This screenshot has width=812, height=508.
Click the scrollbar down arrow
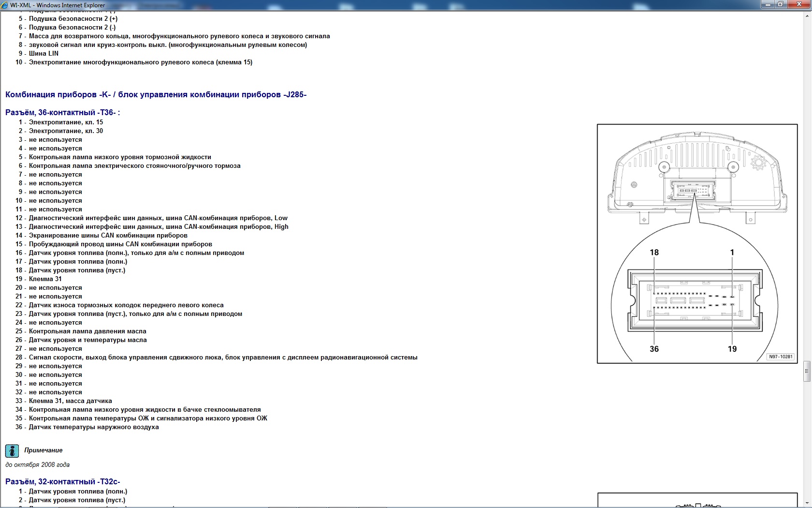pyautogui.click(x=807, y=504)
